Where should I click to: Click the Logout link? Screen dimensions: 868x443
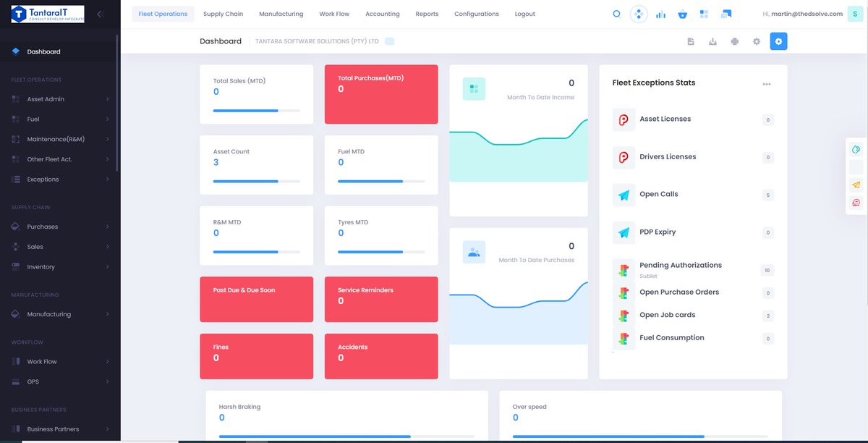point(524,13)
